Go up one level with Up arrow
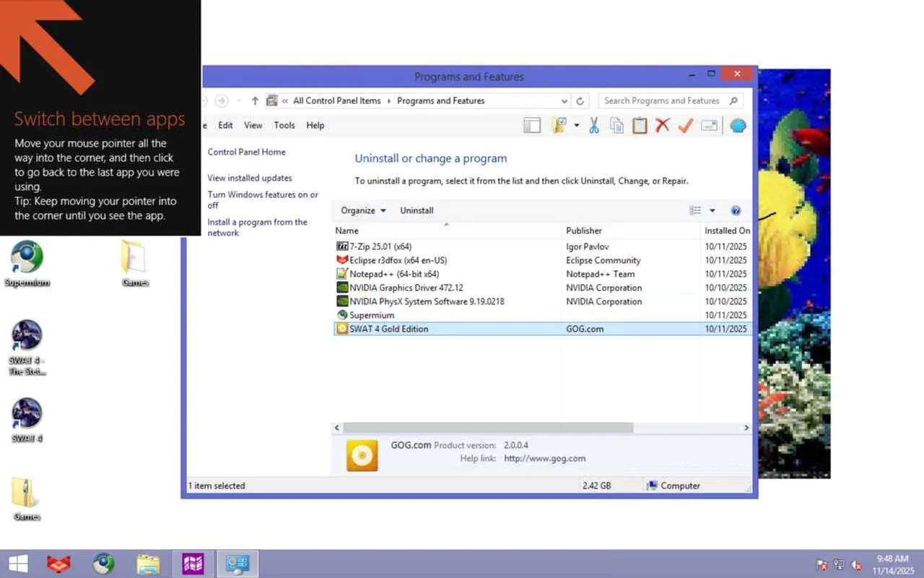Screen dimensions: 924x578 click(x=255, y=101)
